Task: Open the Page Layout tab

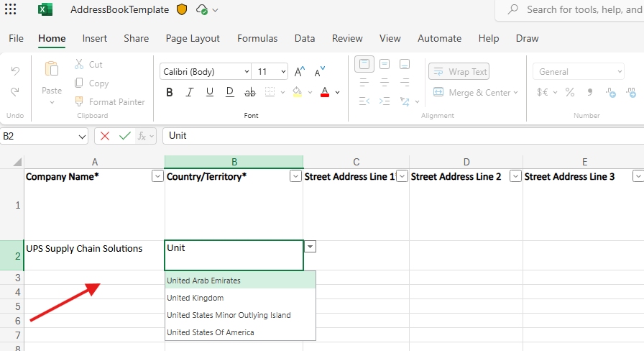Action: click(193, 38)
